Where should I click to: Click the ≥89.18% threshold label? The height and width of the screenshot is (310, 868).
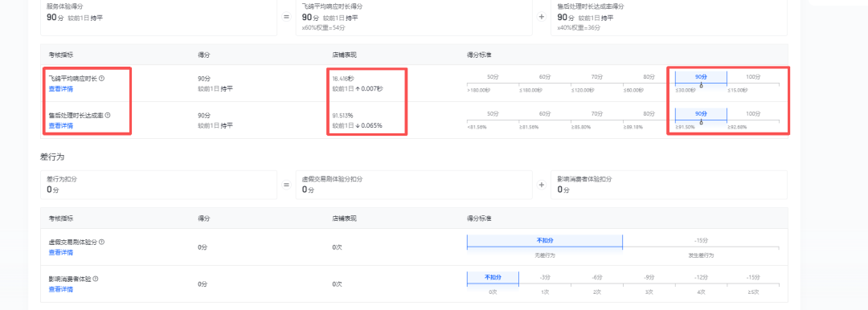point(633,128)
